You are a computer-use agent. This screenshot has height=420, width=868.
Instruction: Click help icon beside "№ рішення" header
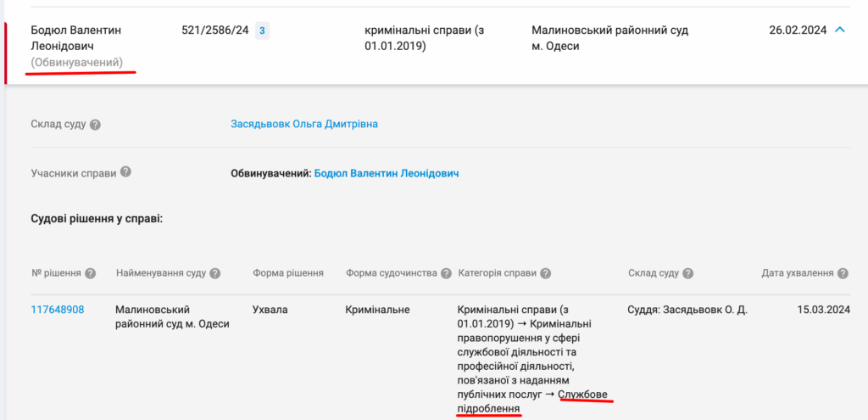[91, 273]
